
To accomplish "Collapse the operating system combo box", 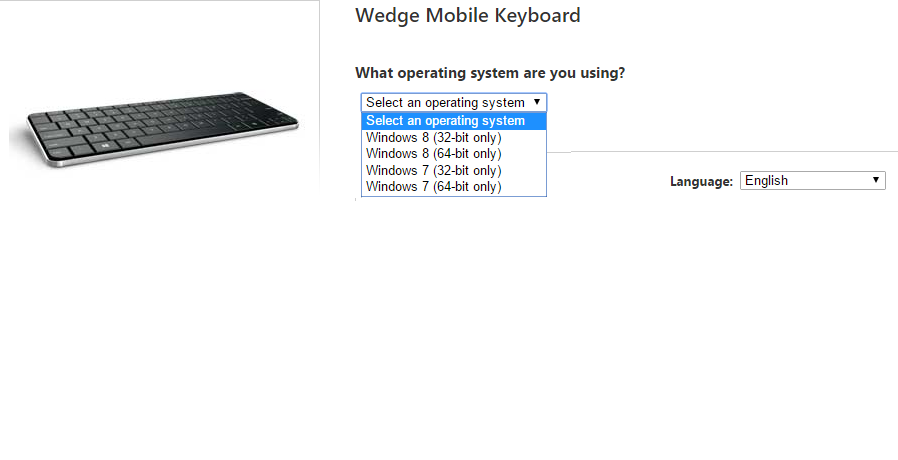I will 454,103.
